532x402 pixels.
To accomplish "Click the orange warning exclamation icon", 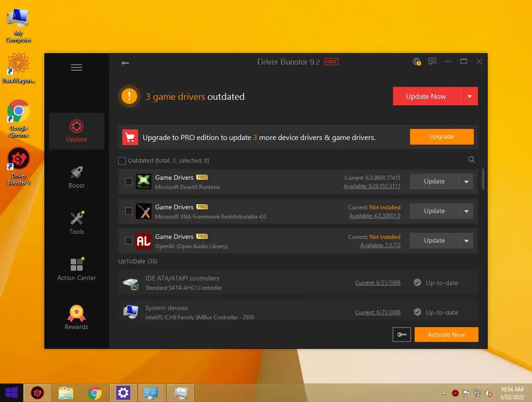I will point(129,96).
